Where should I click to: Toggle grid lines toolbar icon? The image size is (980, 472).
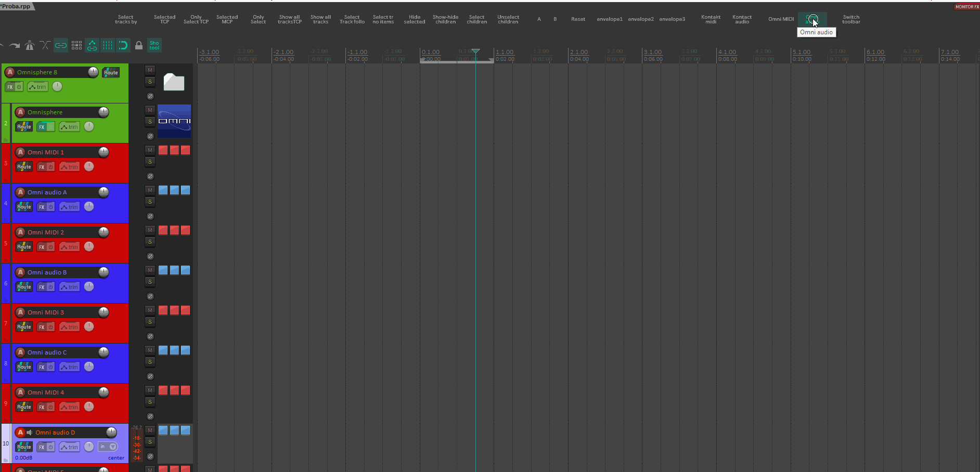[x=108, y=46]
